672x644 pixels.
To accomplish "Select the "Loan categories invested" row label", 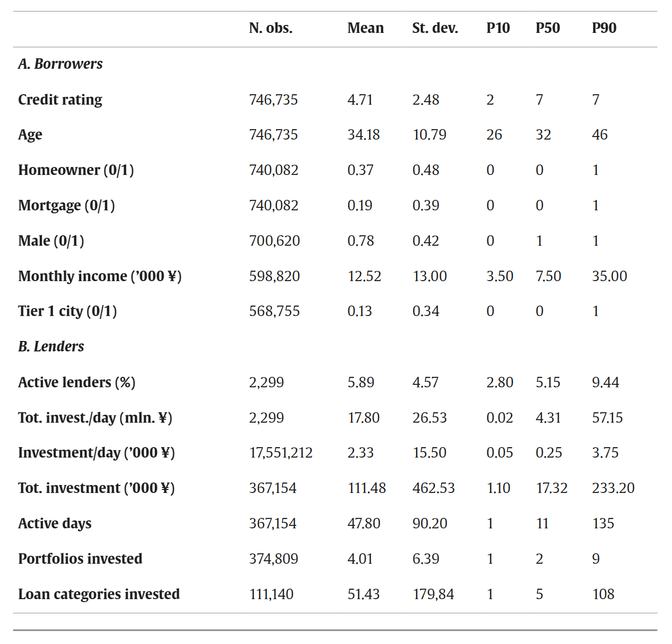I will [x=99, y=594].
